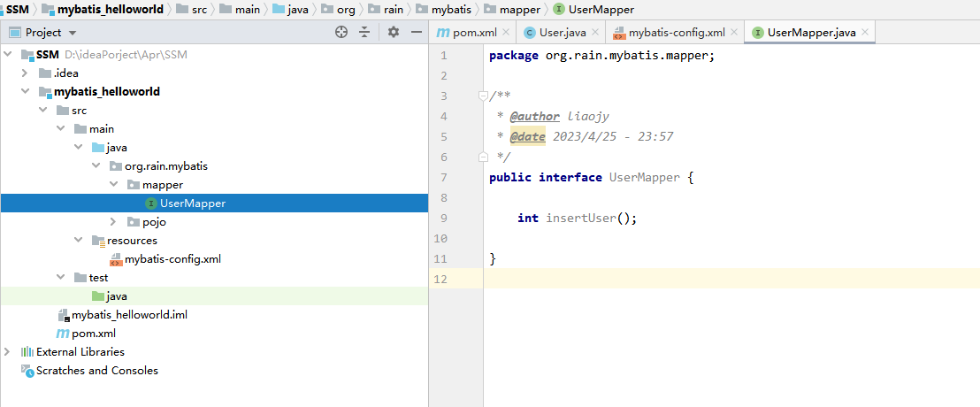Click java in the breadcrumb bar
This screenshot has width=980, height=407.
click(297, 10)
